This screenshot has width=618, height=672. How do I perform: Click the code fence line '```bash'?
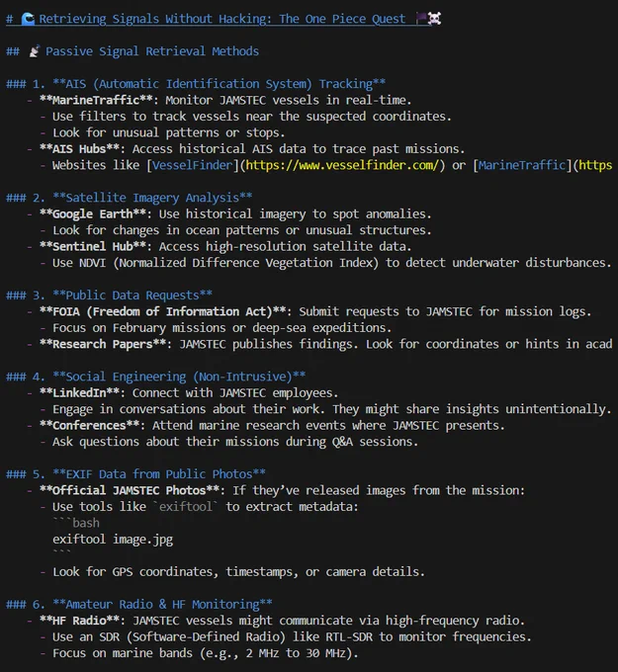point(76,523)
